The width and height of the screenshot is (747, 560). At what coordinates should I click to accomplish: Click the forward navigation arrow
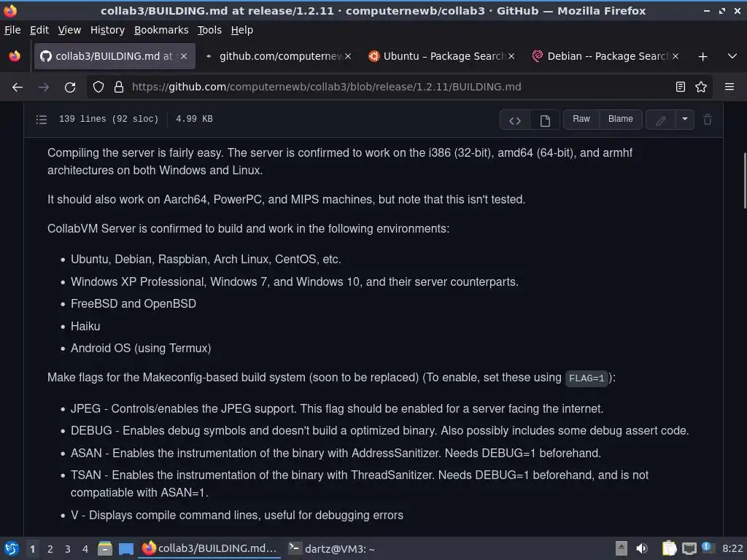click(44, 87)
